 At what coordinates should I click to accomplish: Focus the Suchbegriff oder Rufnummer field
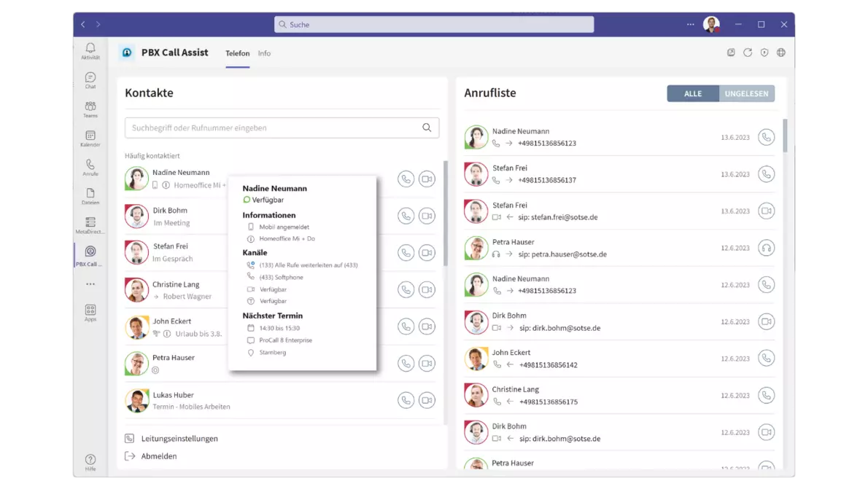(282, 128)
